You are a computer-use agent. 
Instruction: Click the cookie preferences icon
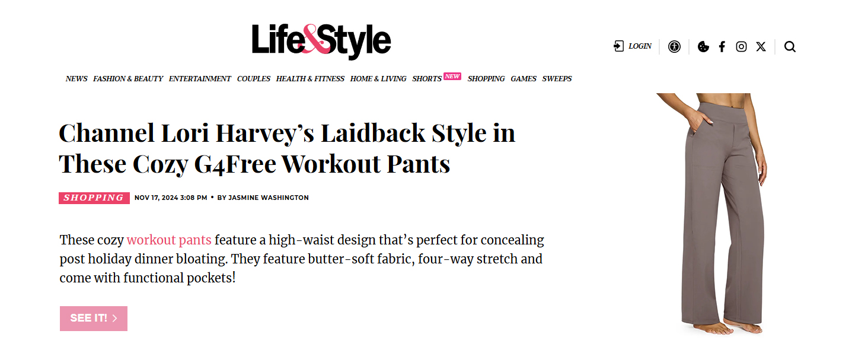coord(703,46)
